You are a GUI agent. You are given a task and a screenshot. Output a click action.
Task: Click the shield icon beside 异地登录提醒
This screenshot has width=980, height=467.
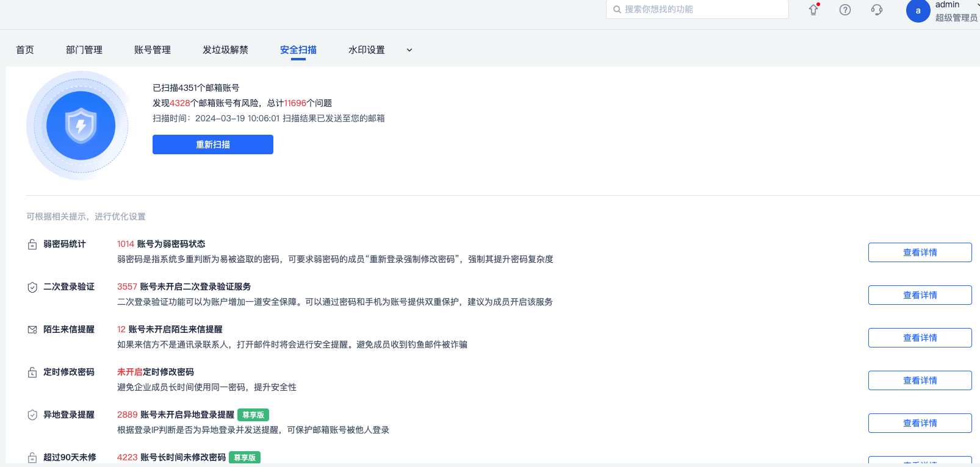[32, 415]
